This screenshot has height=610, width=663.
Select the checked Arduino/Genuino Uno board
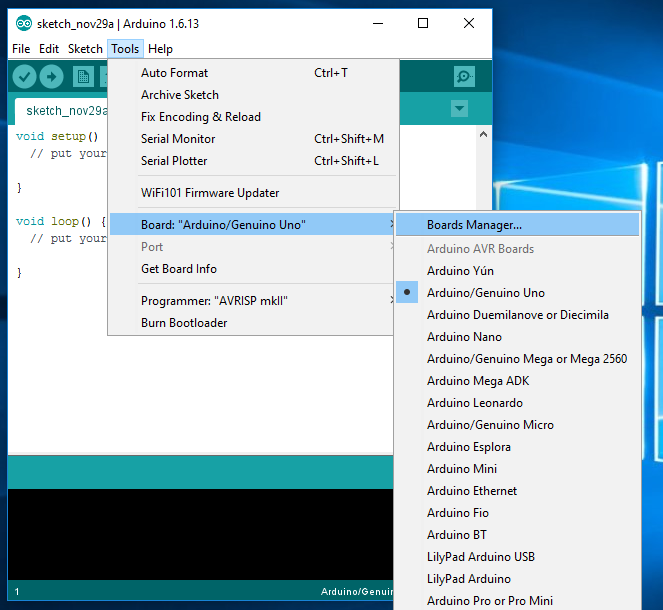(x=517, y=293)
